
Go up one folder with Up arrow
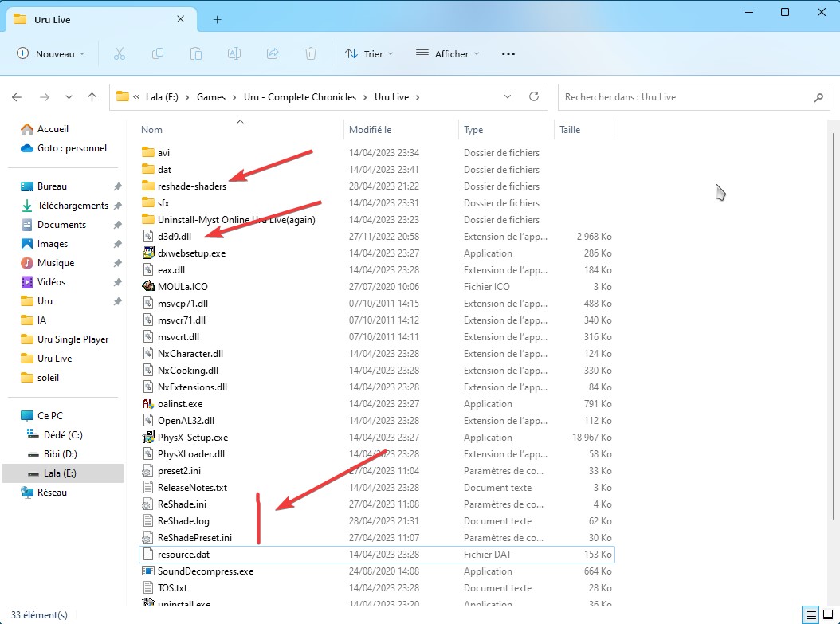pyautogui.click(x=92, y=97)
